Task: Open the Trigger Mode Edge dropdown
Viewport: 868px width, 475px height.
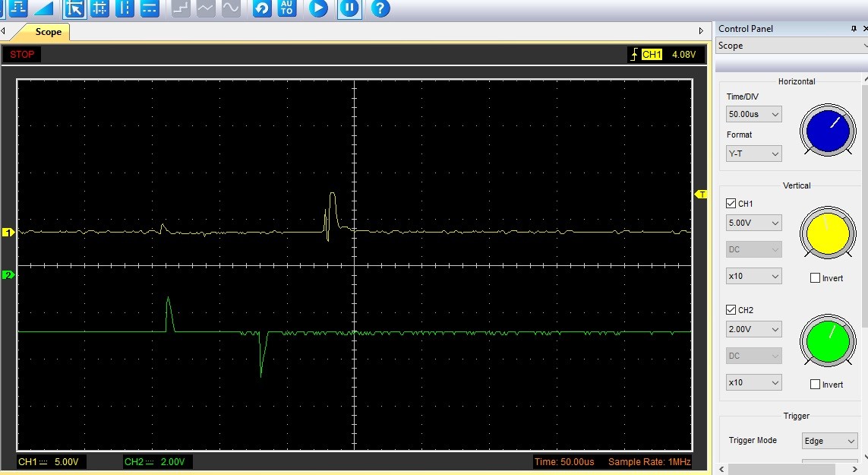Action: tap(829, 441)
